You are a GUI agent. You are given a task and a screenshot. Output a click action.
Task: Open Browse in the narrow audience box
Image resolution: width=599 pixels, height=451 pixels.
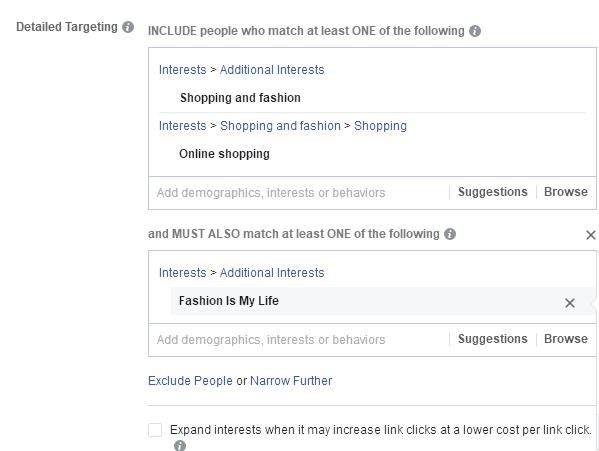pos(566,339)
